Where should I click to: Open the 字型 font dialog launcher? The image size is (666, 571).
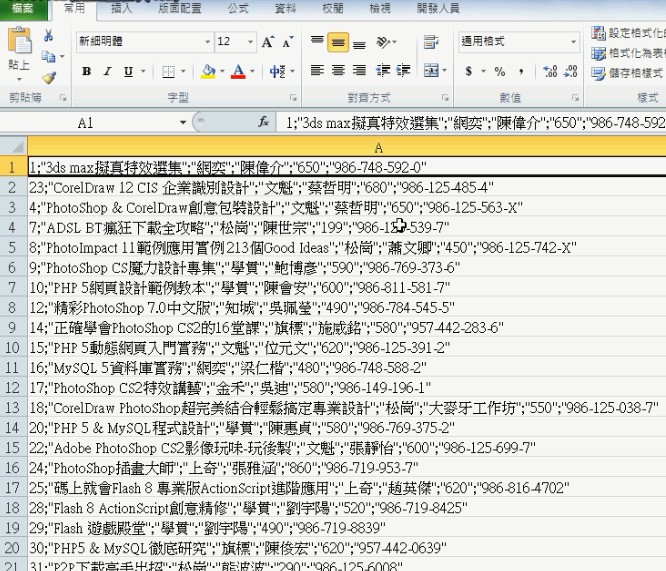pyautogui.click(x=293, y=98)
